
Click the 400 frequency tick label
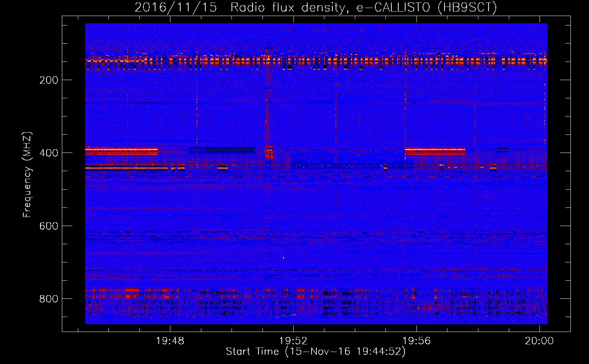click(49, 153)
